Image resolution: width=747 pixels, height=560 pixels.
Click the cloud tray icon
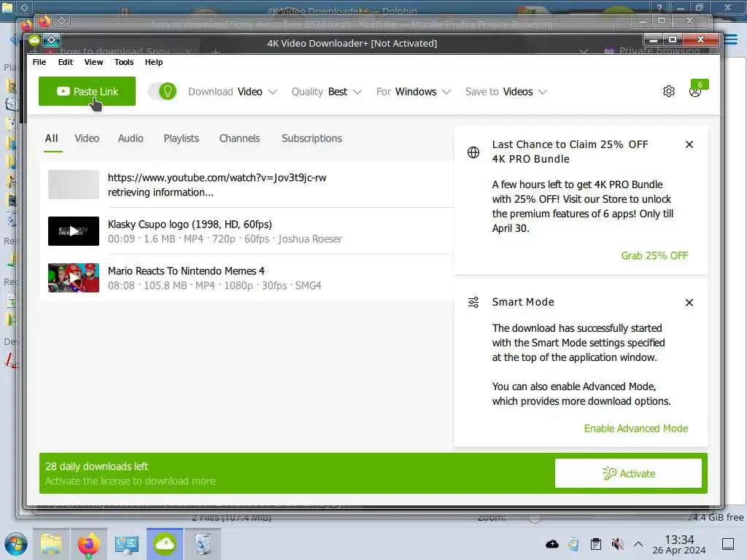click(x=552, y=544)
